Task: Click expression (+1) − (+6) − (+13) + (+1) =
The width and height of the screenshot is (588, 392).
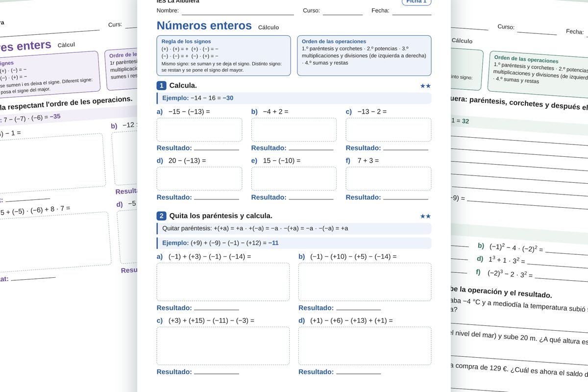Action: pos(352,320)
